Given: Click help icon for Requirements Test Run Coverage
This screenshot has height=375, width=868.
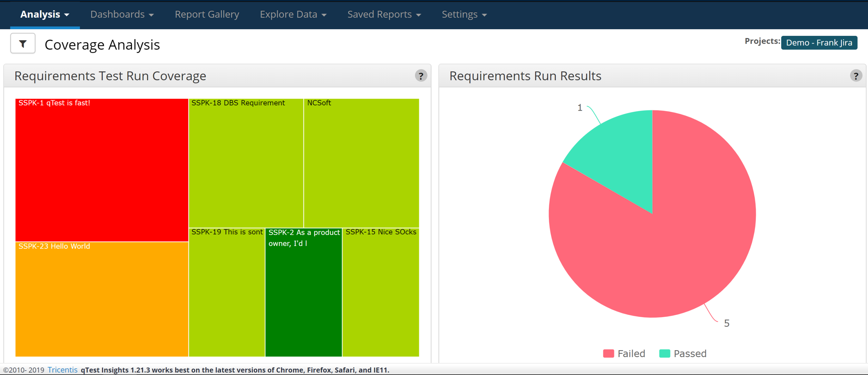Looking at the screenshot, I should 421,76.
